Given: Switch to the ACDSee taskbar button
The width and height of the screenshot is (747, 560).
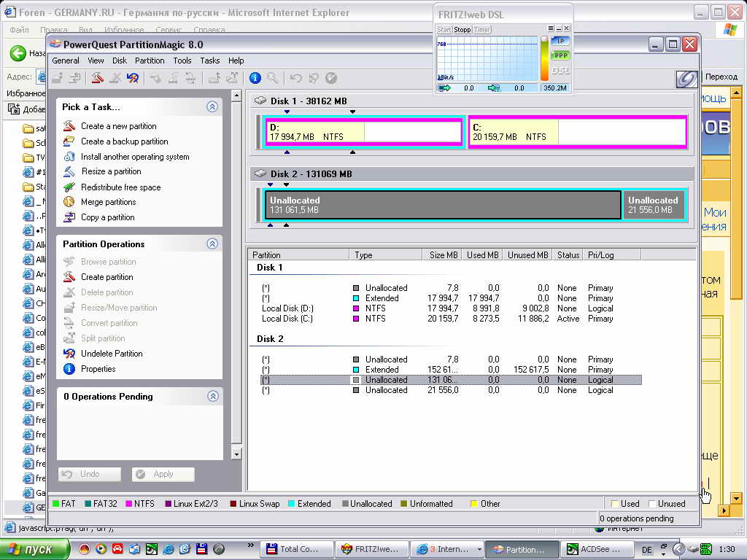Looking at the screenshot, I should coord(598,549).
